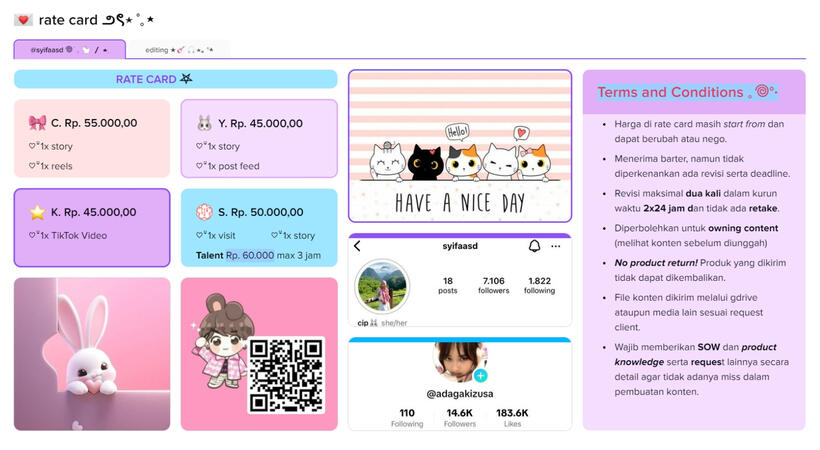Click the '7.106 followers' count

(494, 285)
